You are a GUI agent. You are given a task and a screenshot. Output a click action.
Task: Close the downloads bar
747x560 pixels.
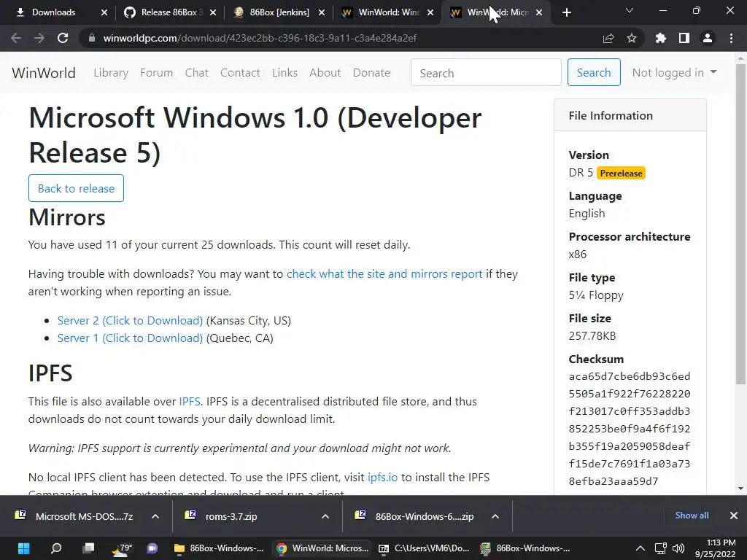pyautogui.click(x=734, y=516)
